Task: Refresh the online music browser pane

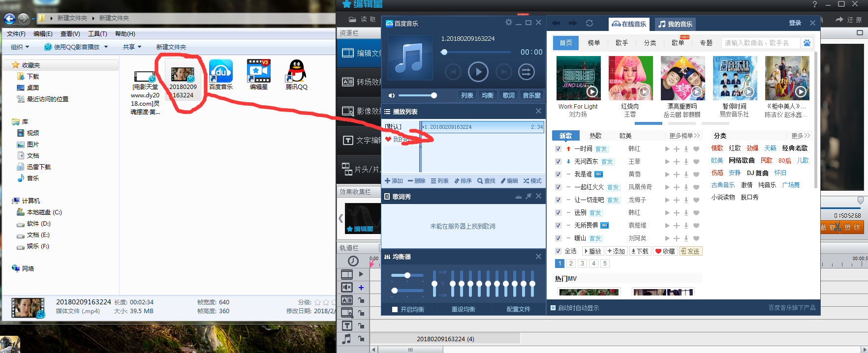Action: [589, 23]
